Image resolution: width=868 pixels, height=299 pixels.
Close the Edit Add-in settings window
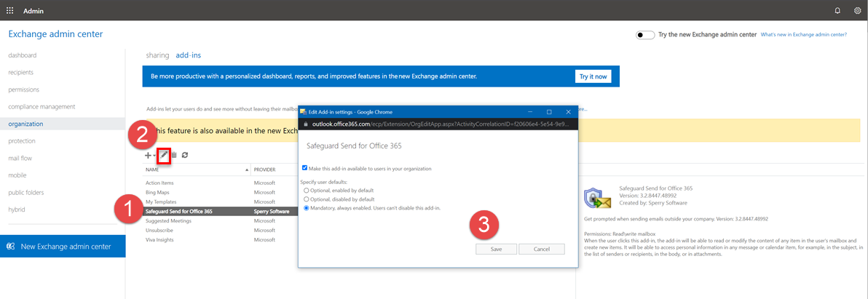(568, 111)
